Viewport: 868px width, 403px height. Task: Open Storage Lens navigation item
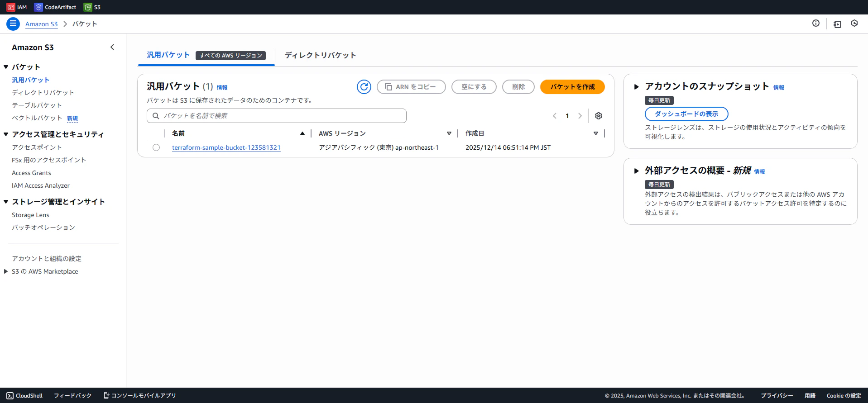coord(30,215)
